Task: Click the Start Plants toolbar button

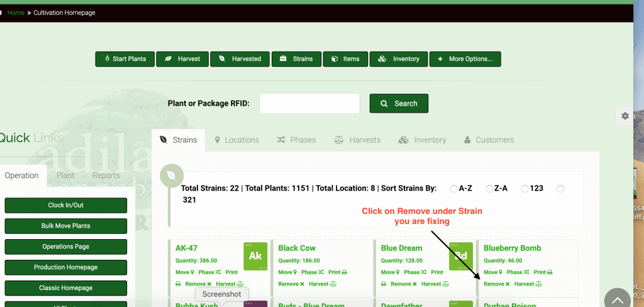Action: pos(125,59)
